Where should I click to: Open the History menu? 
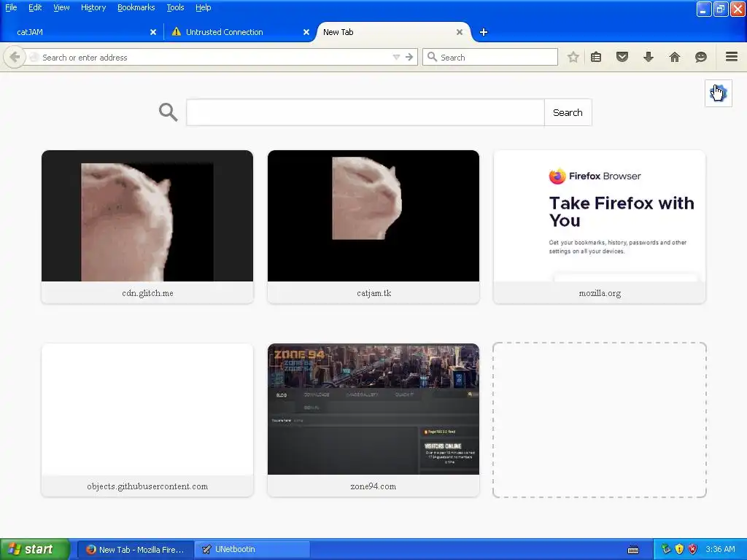[93, 7]
